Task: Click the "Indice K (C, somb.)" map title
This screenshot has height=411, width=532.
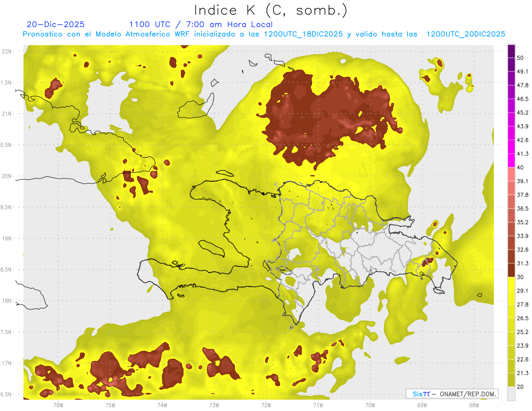Action: (271, 10)
